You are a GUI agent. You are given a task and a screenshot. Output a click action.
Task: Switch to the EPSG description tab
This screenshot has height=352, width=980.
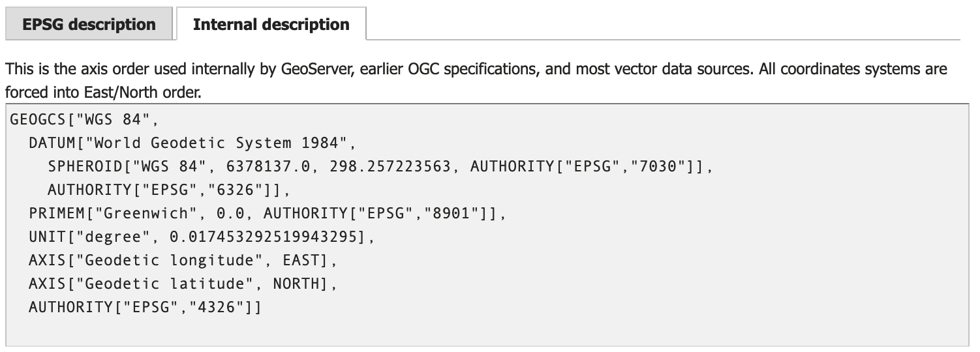pyautogui.click(x=89, y=25)
